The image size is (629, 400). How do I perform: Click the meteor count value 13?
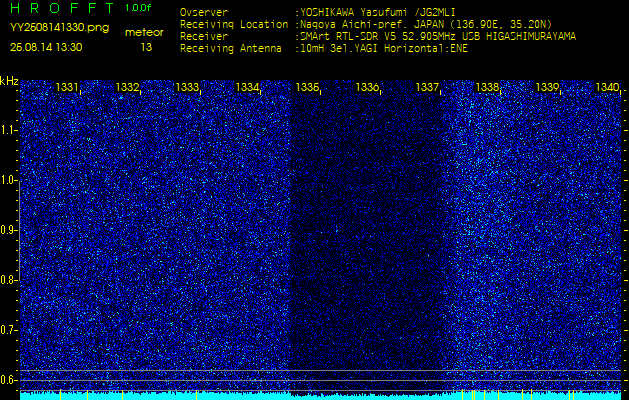pyautogui.click(x=146, y=47)
